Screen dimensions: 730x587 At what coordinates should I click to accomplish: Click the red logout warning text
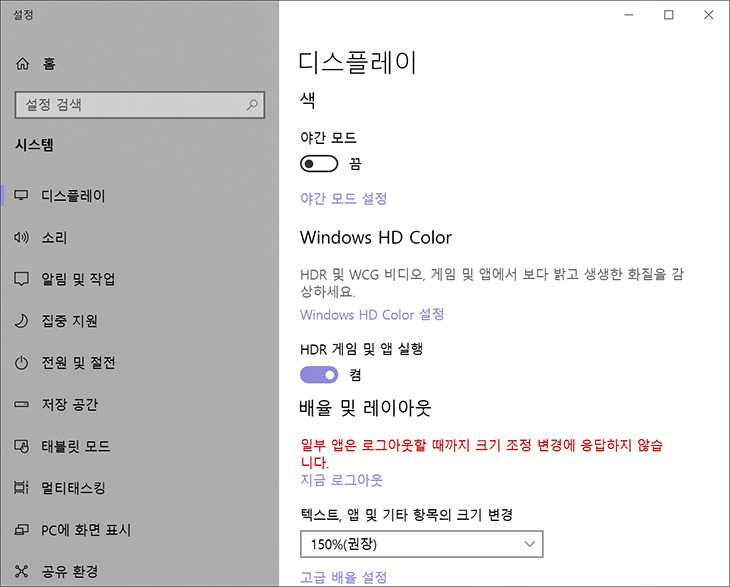tap(481, 453)
